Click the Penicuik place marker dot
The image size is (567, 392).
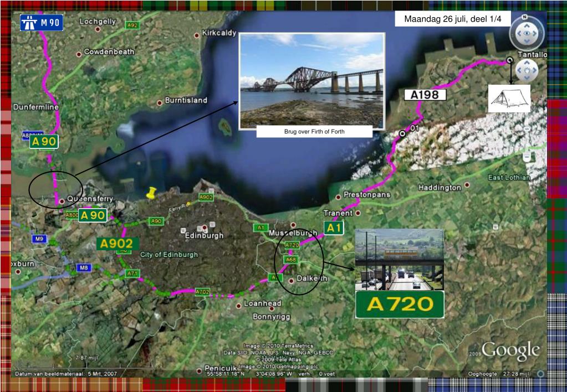[x=199, y=371]
